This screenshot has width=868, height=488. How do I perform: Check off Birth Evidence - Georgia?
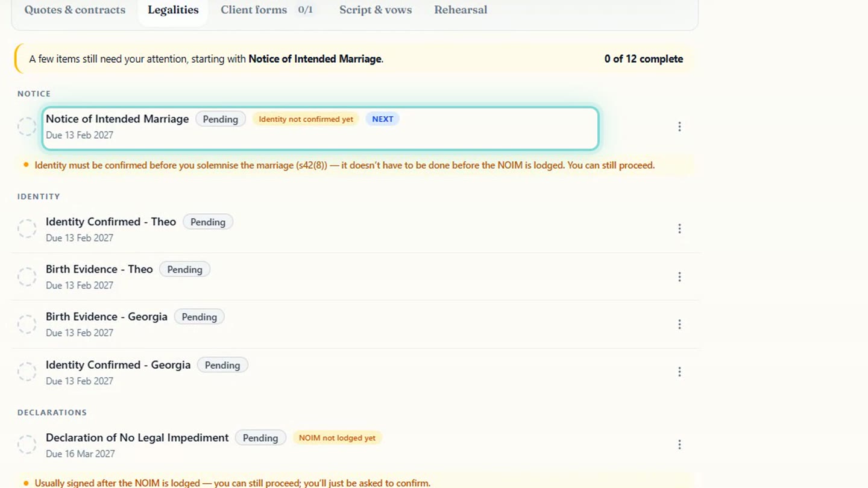[x=27, y=325]
